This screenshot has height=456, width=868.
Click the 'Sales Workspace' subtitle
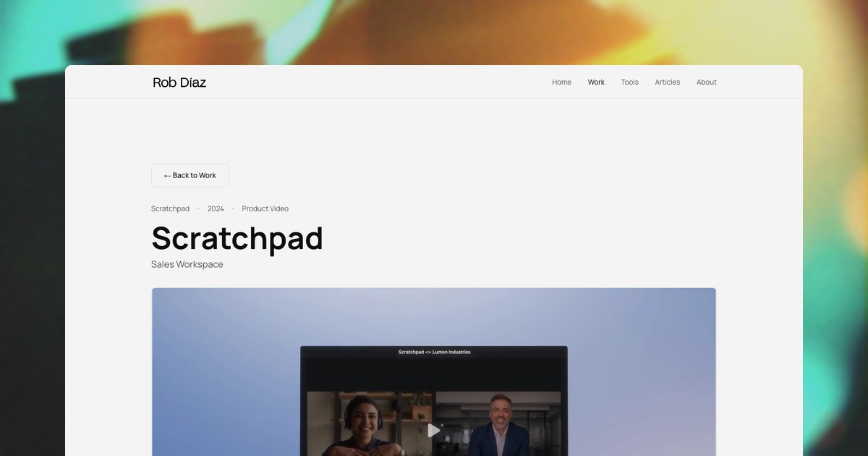(187, 264)
